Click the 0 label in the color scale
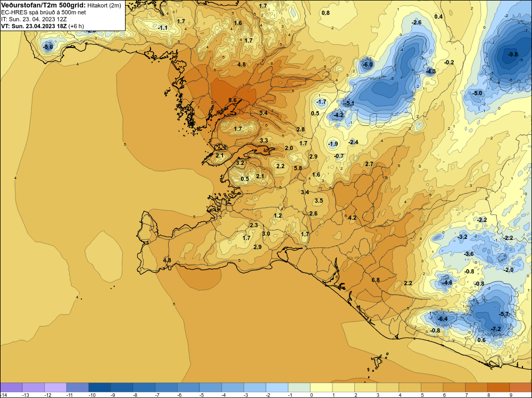 311,395
